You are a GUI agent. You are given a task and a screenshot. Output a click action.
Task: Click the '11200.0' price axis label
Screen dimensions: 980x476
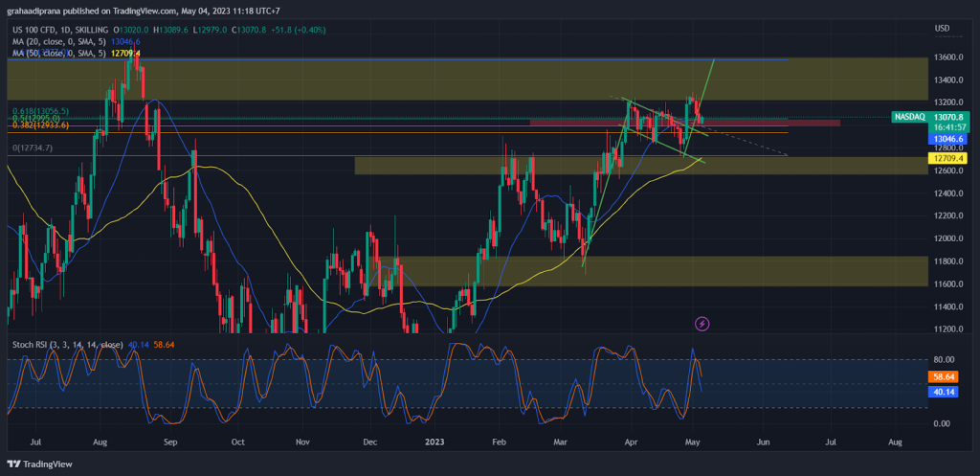pyautogui.click(x=948, y=329)
